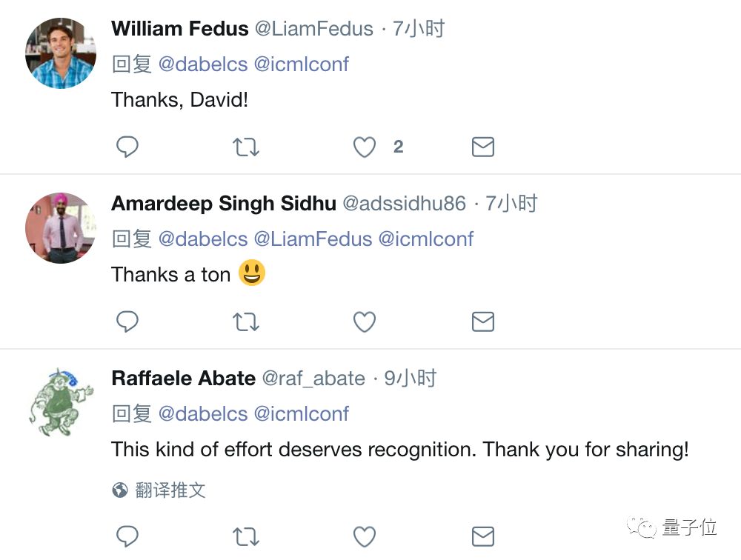Like Raffaele Abate's tweet
741x560 pixels.
pos(364,536)
